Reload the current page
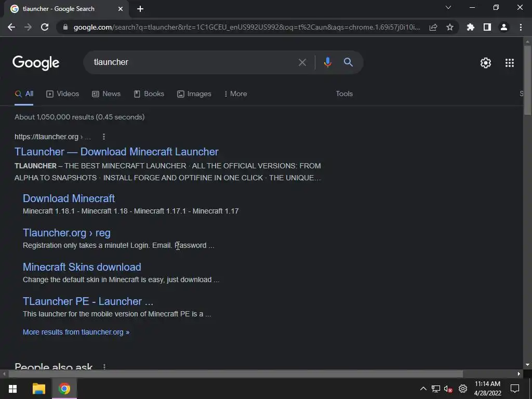The width and height of the screenshot is (532, 399). 45,27
